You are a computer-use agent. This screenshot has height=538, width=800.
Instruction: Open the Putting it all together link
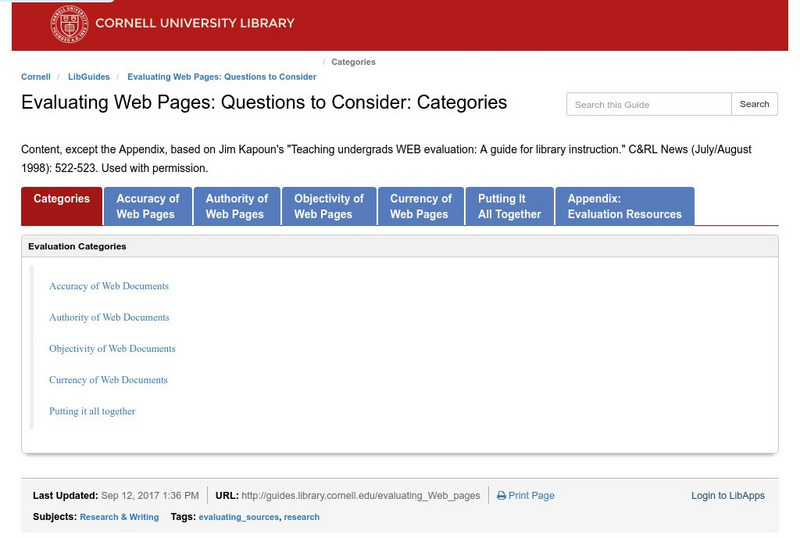point(92,411)
